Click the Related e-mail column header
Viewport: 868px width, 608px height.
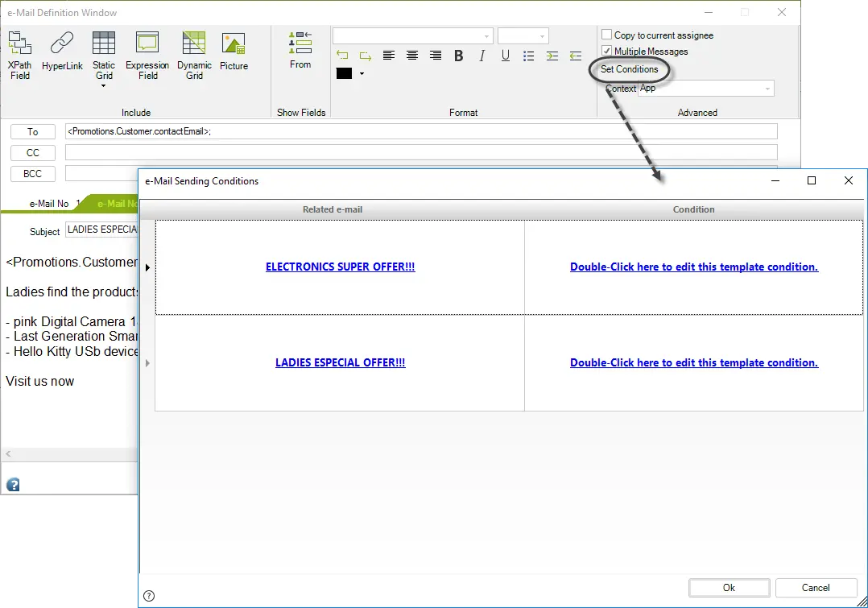332,209
